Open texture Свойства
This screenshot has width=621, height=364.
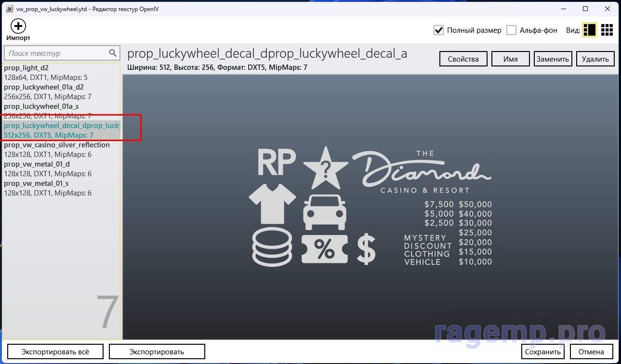pyautogui.click(x=463, y=59)
